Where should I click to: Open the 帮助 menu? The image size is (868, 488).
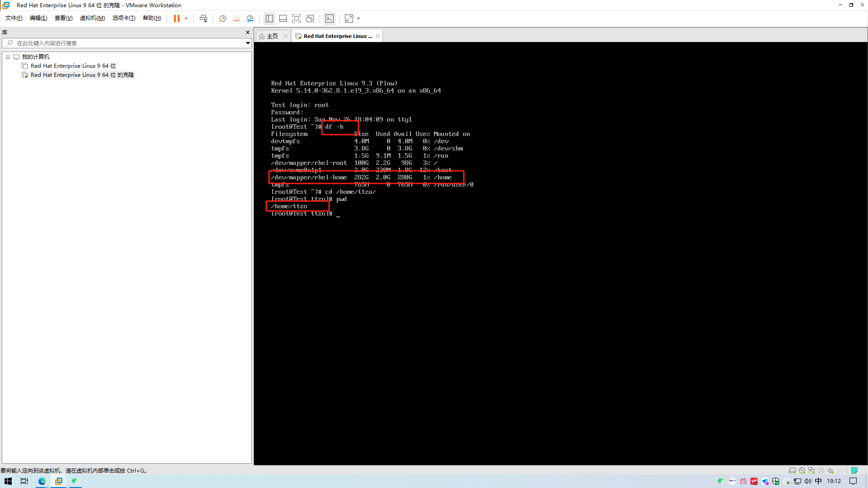click(152, 18)
